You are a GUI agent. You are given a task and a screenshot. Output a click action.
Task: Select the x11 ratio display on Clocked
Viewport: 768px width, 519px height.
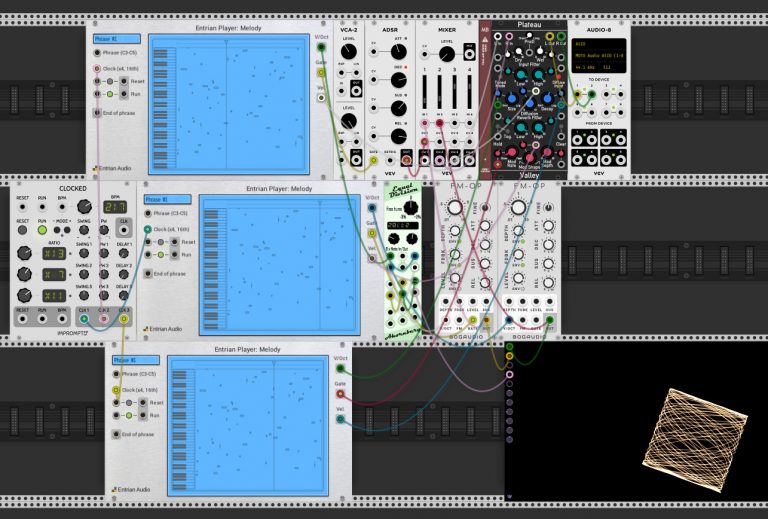click(x=54, y=296)
